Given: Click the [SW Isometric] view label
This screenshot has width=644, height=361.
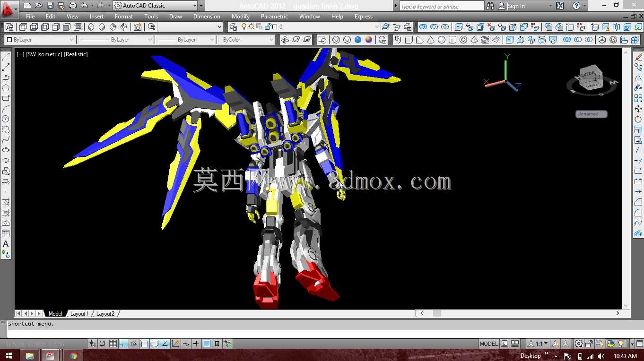Looking at the screenshot, I should [x=44, y=54].
